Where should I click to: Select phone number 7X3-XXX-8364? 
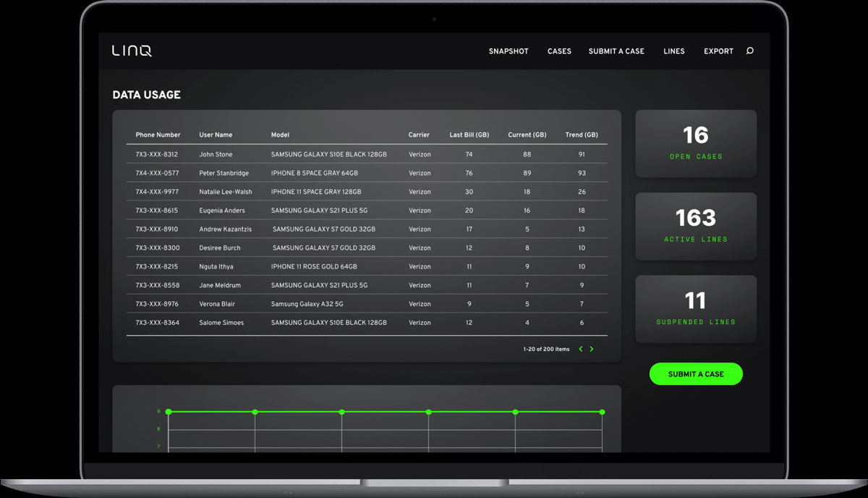[157, 323]
